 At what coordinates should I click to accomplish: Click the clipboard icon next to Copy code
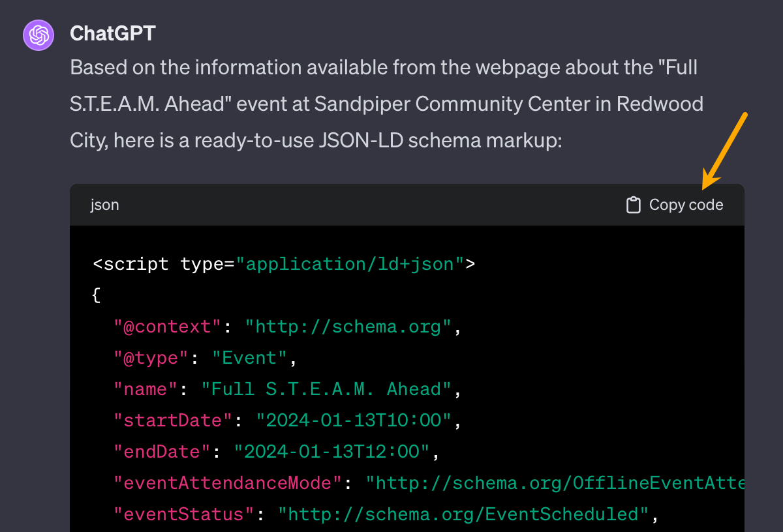pyautogui.click(x=632, y=204)
